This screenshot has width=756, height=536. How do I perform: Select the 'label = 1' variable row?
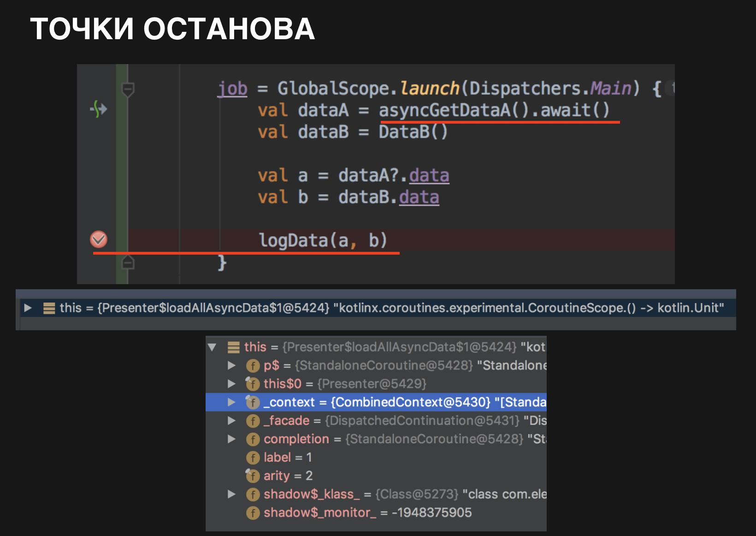376,458
